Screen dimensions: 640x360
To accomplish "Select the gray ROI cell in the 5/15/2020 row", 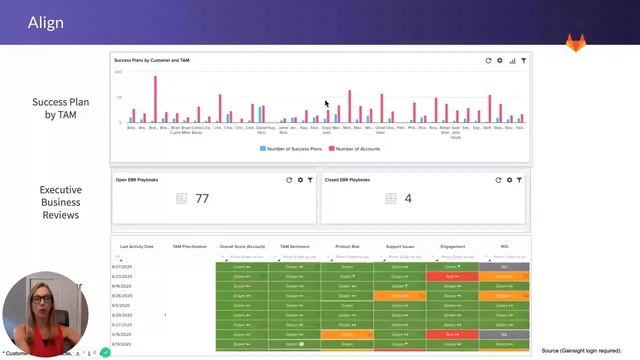I will pyautogui.click(x=504, y=334).
